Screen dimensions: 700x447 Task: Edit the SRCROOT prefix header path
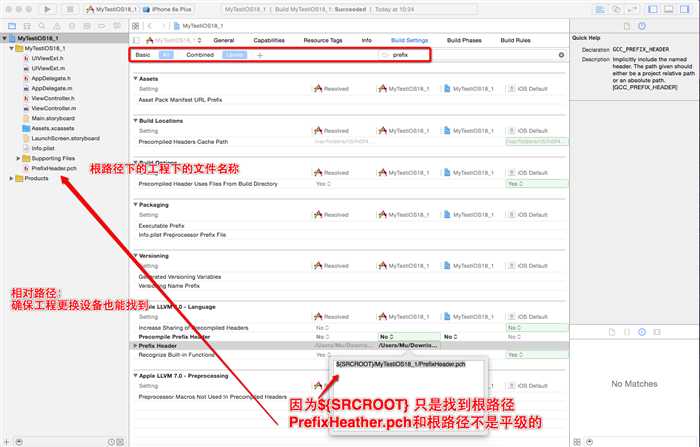coord(400,364)
